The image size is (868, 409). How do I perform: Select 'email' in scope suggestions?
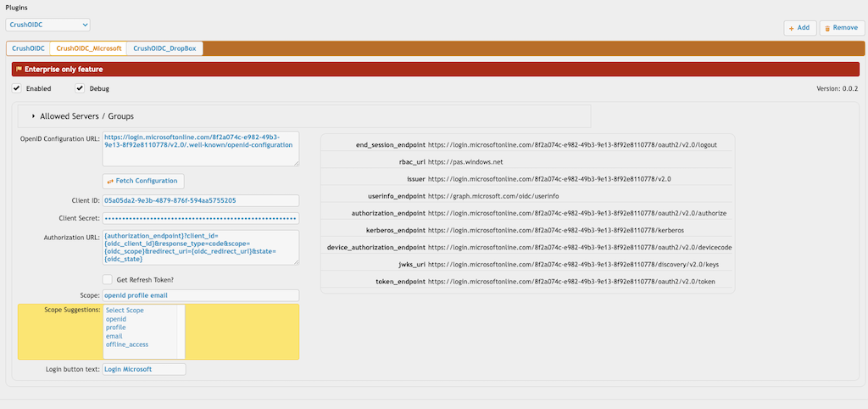click(x=114, y=336)
